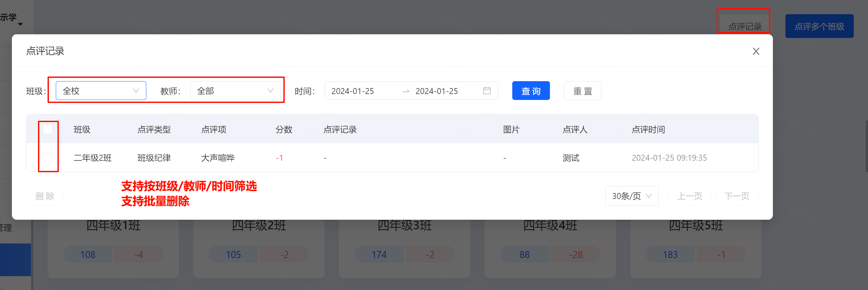
Task: Toggle the select-all checkbox in header
Action: (x=48, y=129)
